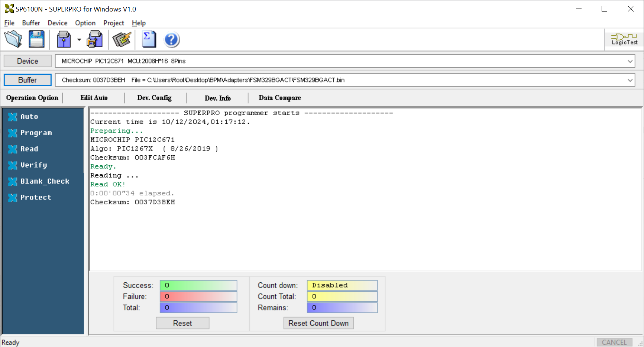Viewport: 644px width, 347px height.
Task: Click the chip edit pencil icon
Action: pos(122,39)
